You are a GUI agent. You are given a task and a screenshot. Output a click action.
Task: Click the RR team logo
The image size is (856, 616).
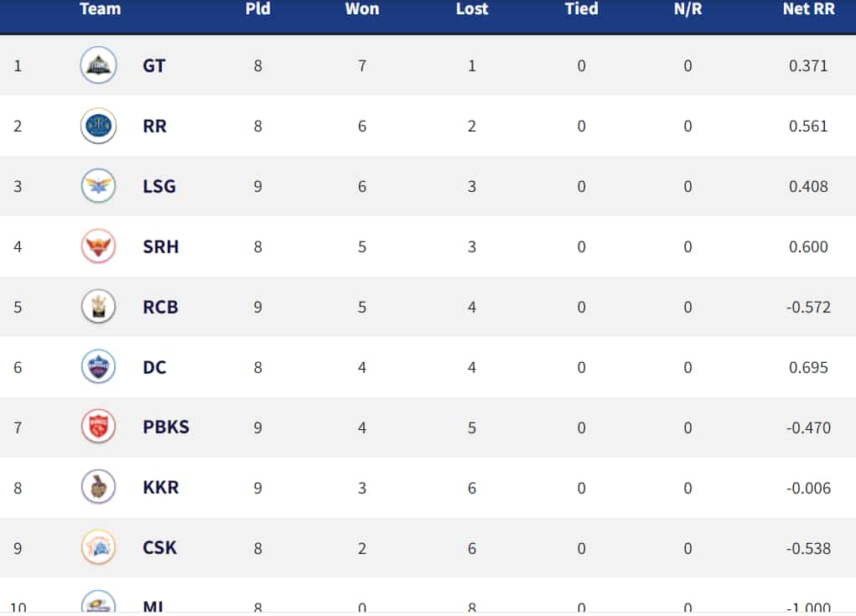[x=98, y=126]
